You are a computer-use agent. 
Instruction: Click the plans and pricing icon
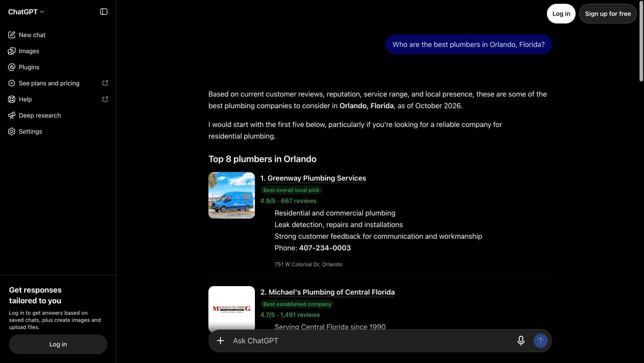point(12,83)
